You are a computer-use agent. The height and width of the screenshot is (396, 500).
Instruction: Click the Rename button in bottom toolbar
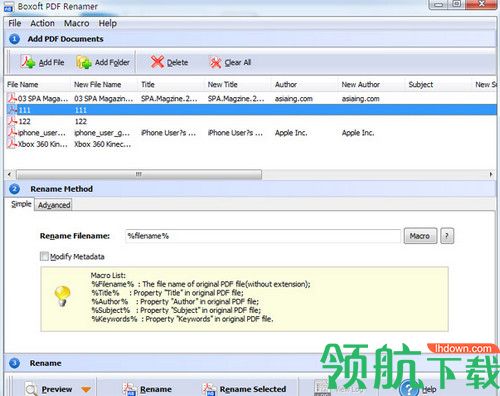[147, 389]
